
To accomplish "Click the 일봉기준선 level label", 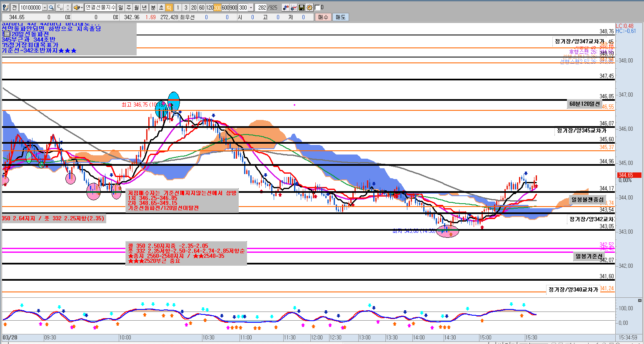I will tap(589, 256).
